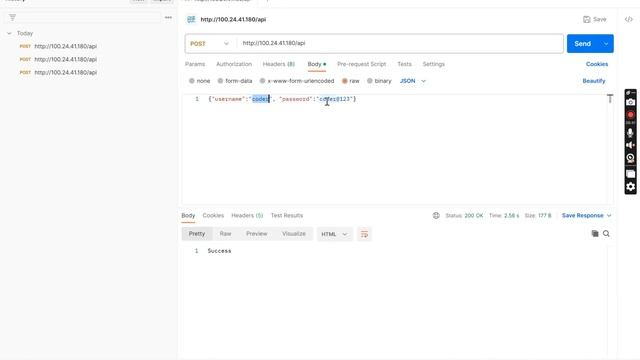Expand the Save Response dropdown
The height and width of the screenshot is (360, 640).
tap(587, 216)
